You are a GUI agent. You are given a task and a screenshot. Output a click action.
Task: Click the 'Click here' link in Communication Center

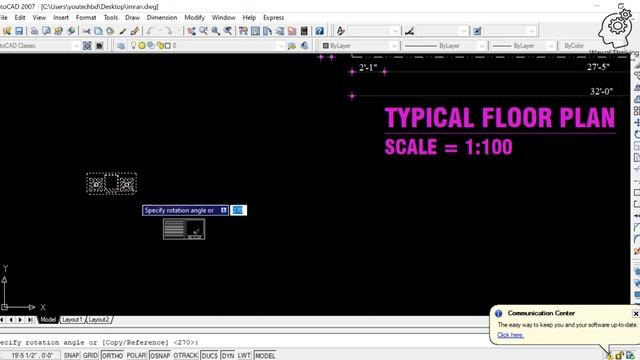[510, 335]
